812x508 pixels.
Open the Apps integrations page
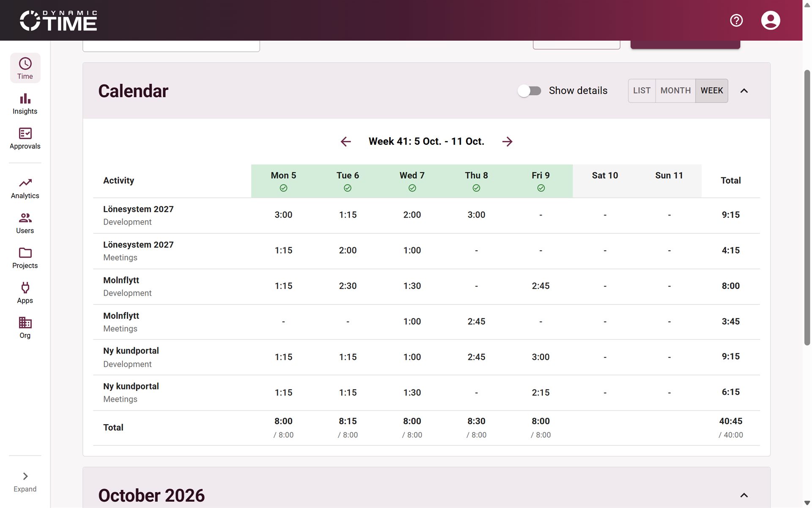click(25, 293)
